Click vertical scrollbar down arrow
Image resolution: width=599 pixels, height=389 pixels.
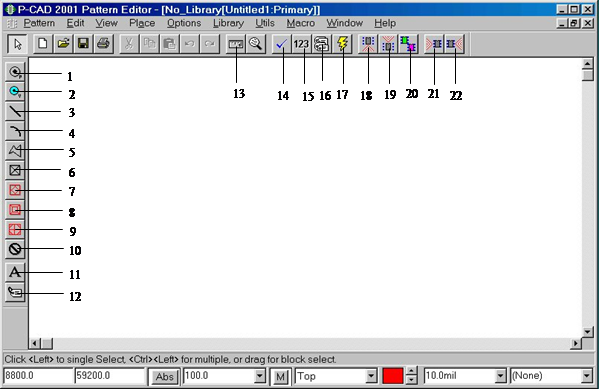click(x=587, y=332)
